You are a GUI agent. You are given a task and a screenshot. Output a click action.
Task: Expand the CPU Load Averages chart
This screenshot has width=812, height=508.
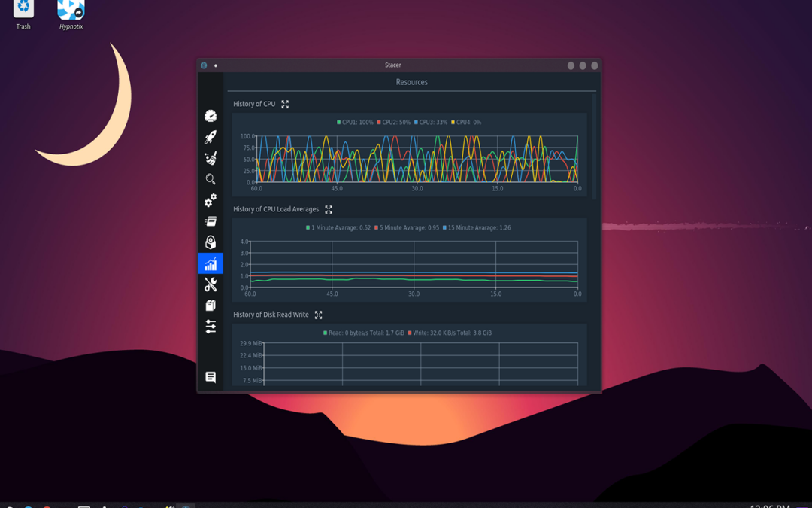coord(329,210)
